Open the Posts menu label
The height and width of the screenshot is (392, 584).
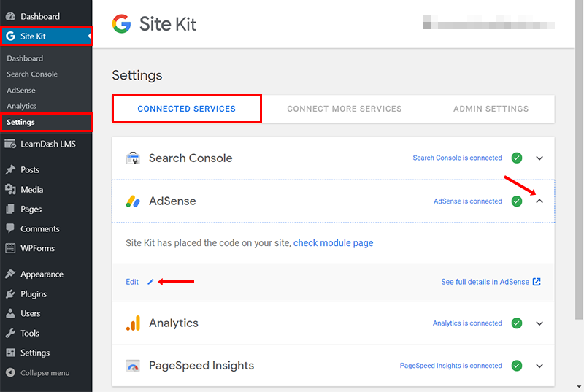coord(30,170)
